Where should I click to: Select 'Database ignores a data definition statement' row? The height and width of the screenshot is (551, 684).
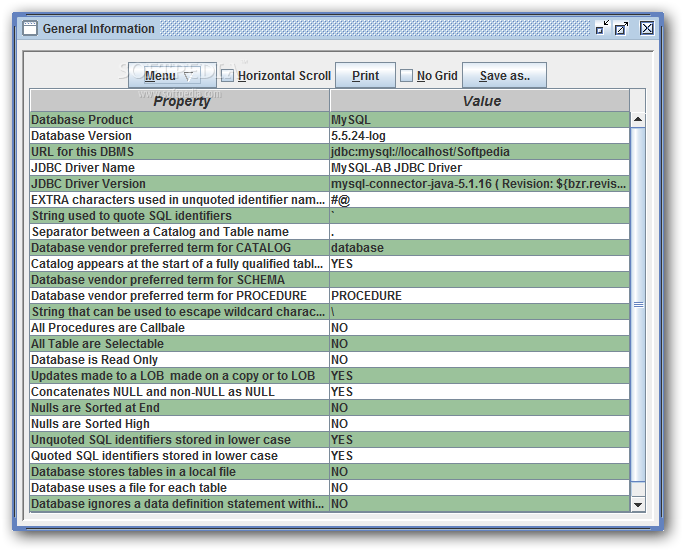[x=330, y=503]
